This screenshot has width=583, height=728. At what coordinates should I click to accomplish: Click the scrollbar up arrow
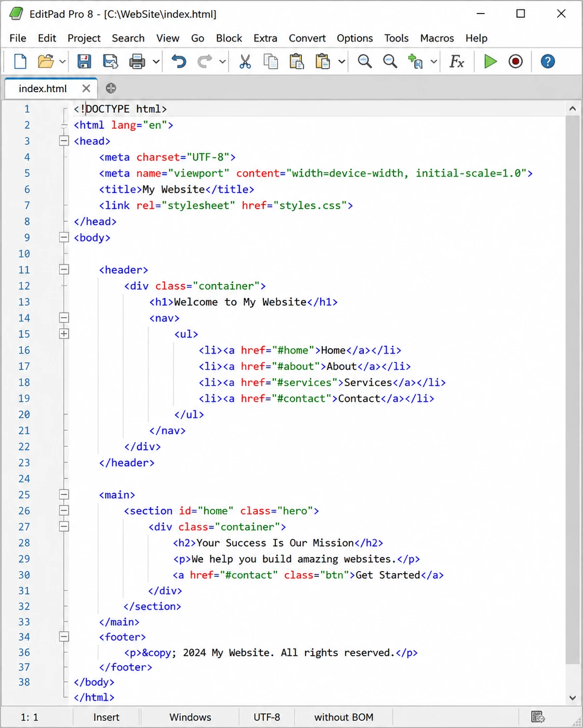[x=572, y=109]
